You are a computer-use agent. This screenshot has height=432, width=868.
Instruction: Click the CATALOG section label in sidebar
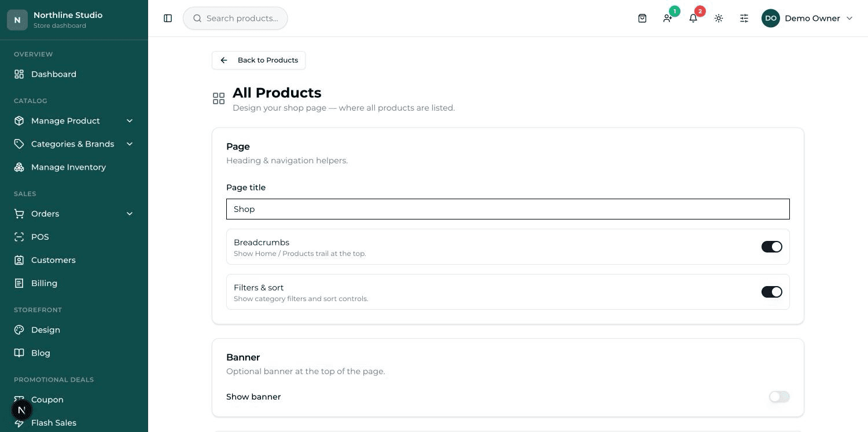point(31,101)
